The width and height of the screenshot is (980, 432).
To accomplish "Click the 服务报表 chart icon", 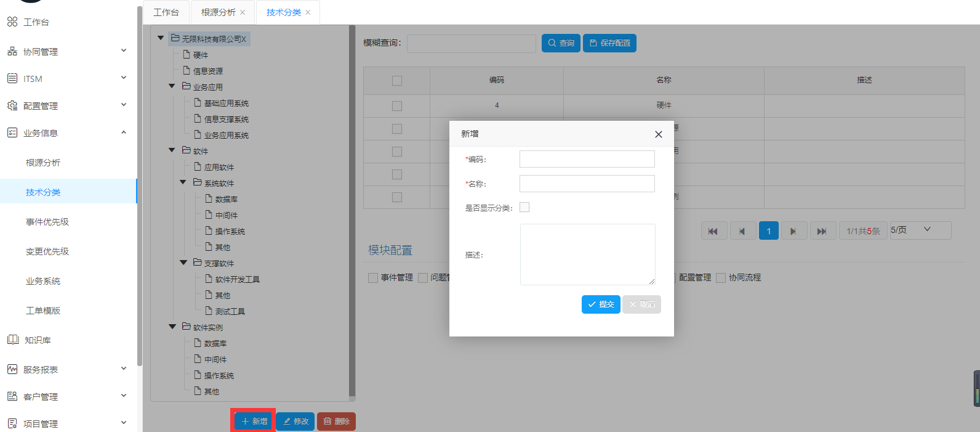I will point(12,369).
